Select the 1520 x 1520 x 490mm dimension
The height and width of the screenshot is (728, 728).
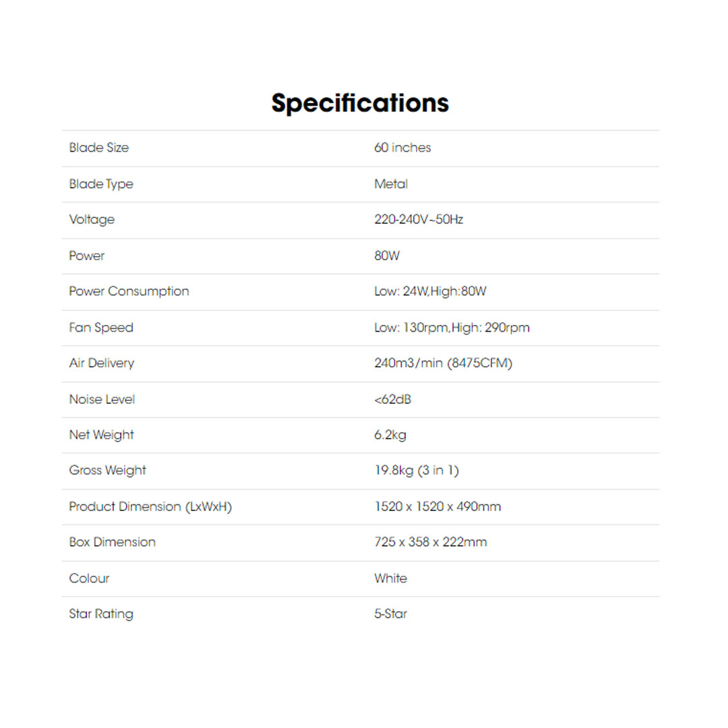(x=437, y=506)
